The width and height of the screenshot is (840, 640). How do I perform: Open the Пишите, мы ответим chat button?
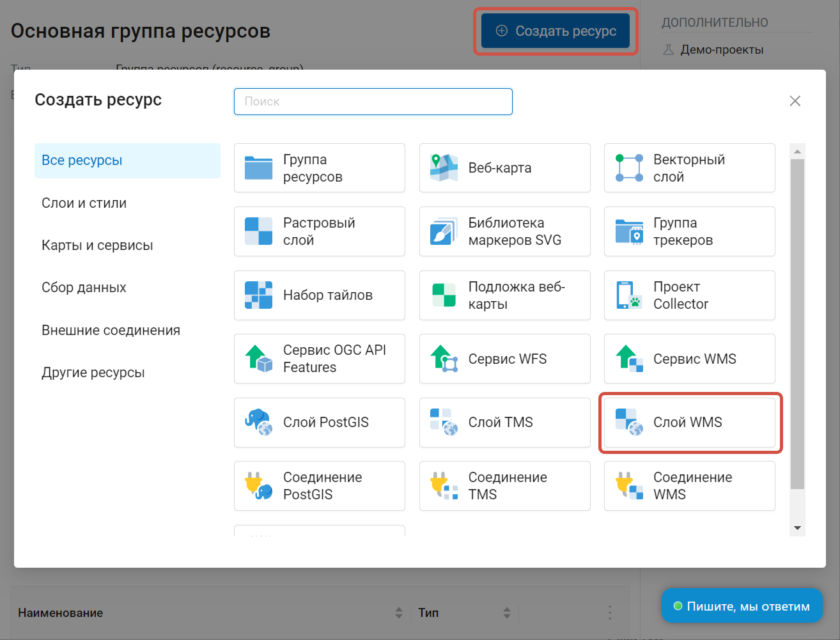coord(742,606)
